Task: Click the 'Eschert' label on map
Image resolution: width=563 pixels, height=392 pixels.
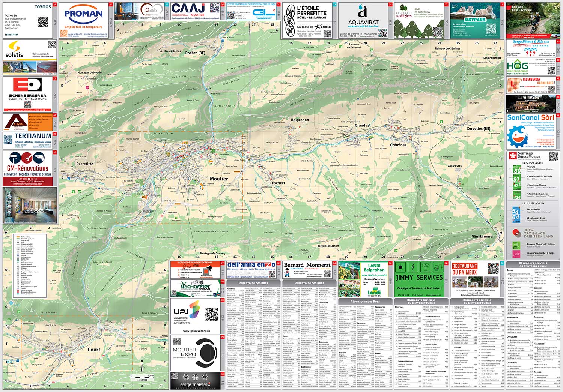Action: (x=278, y=183)
